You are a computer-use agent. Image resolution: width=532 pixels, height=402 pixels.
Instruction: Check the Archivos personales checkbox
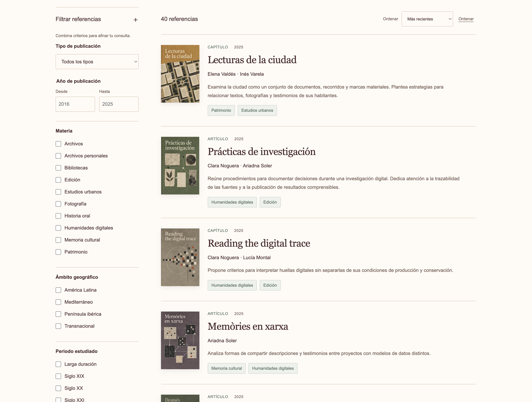pos(58,156)
